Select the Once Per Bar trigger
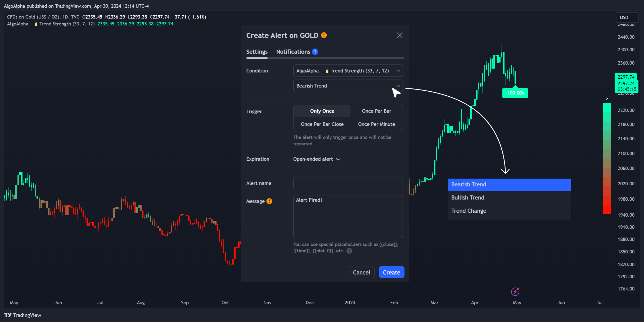 376,111
